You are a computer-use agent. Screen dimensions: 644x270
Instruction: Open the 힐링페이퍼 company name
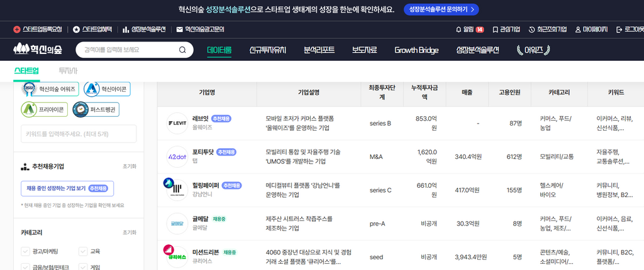point(206,185)
